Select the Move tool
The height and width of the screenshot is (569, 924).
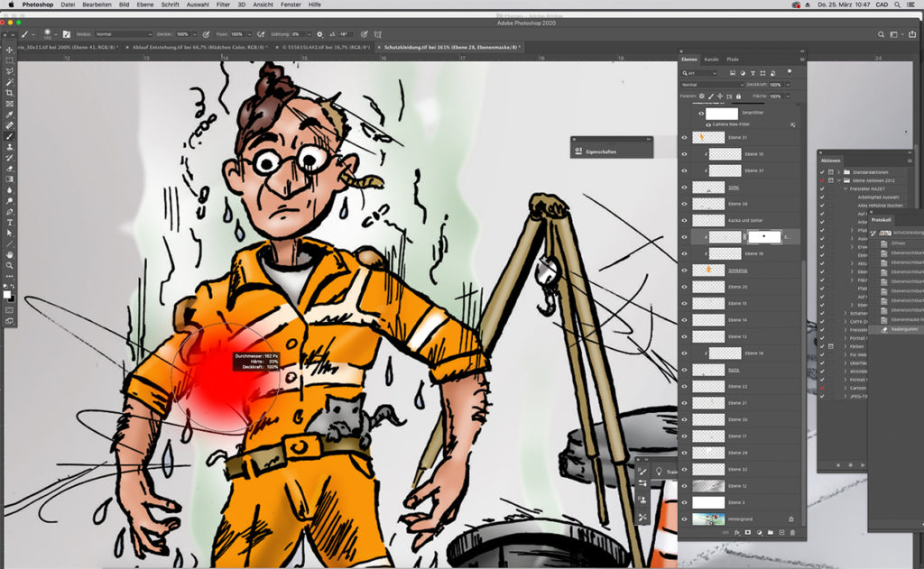click(9, 50)
